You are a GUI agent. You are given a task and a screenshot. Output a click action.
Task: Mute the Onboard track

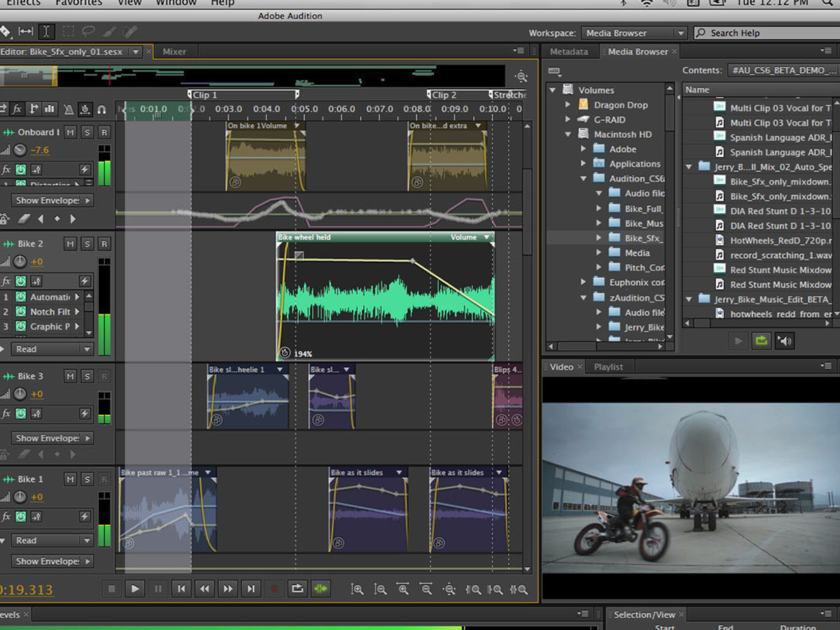(71, 132)
